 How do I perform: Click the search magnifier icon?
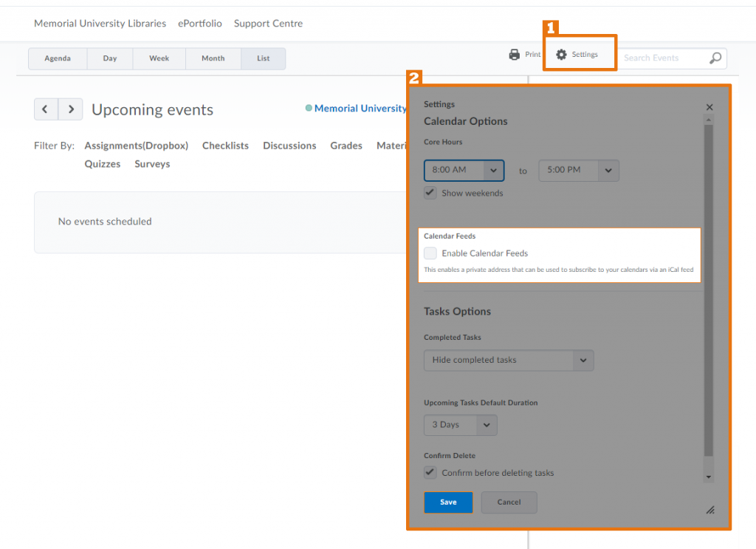pyautogui.click(x=715, y=58)
